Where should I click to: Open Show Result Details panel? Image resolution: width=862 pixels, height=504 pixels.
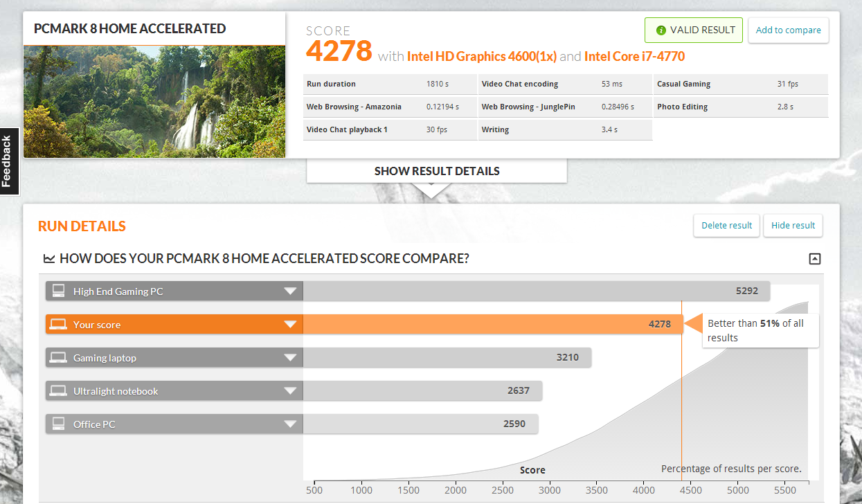[x=437, y=171]
